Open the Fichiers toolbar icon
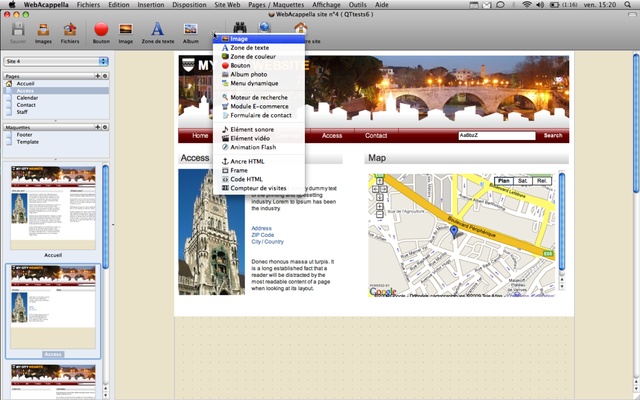640x400 pixels. click(70, 29)
